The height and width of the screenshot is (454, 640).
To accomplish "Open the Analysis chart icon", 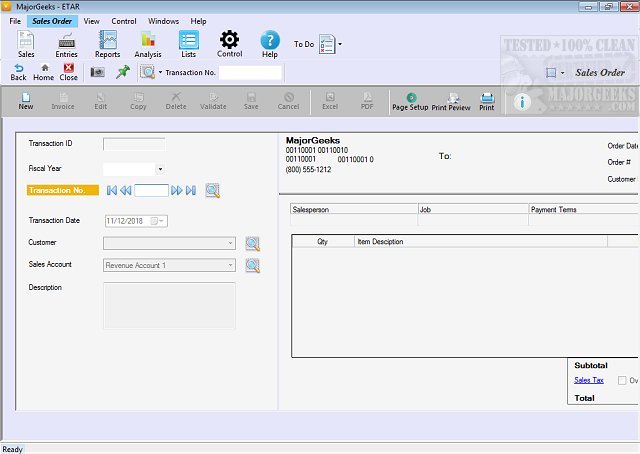I will point(148,44).
